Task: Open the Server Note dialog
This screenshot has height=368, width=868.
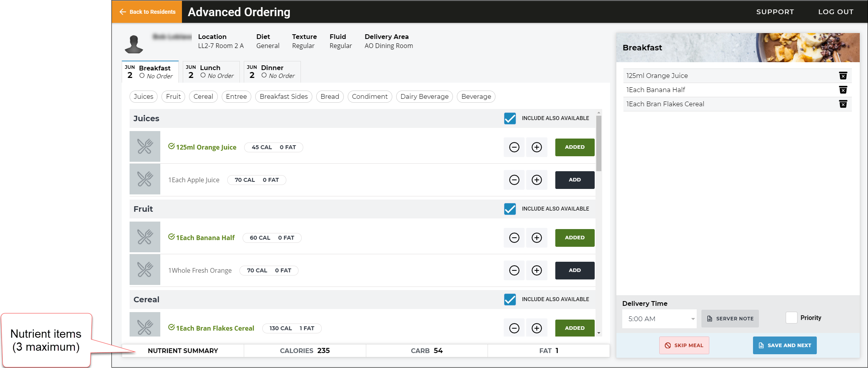Action: [730, 318]
